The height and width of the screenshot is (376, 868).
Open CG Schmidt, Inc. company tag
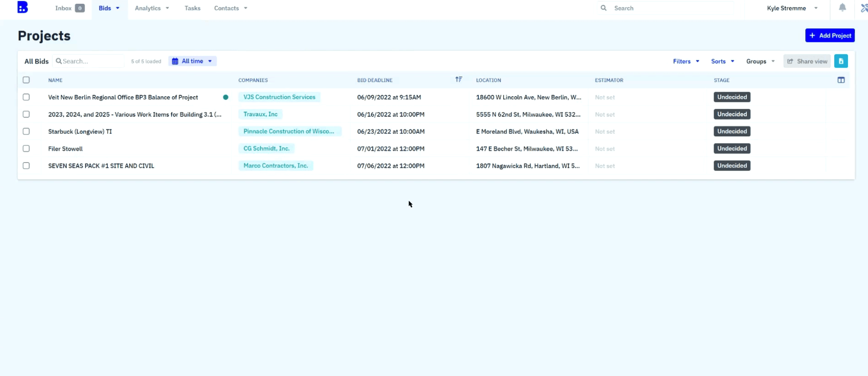pyautogui.click(x=266, y=149)
